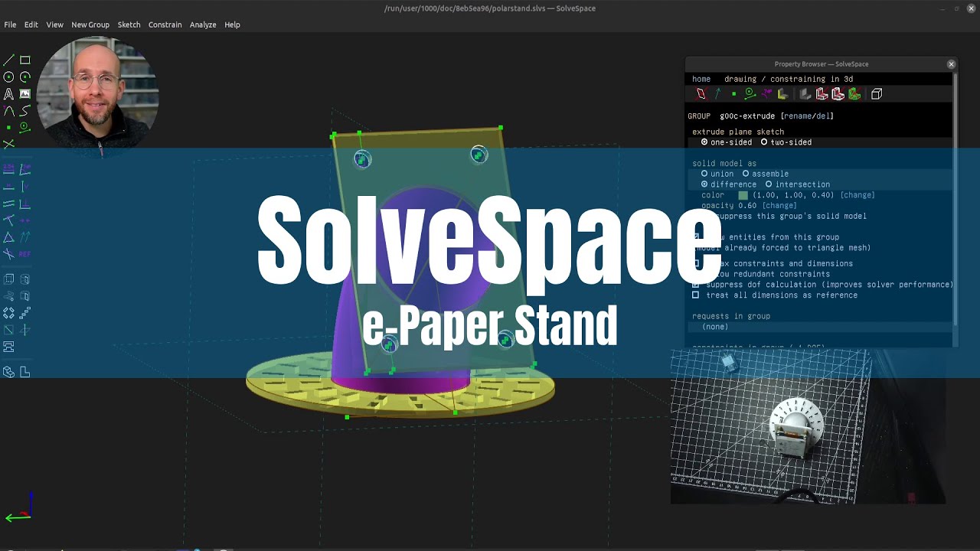This screenshot has width=980, height=551.
Task: Select the line segment sketch tool
Action: [x=8, y=60]
